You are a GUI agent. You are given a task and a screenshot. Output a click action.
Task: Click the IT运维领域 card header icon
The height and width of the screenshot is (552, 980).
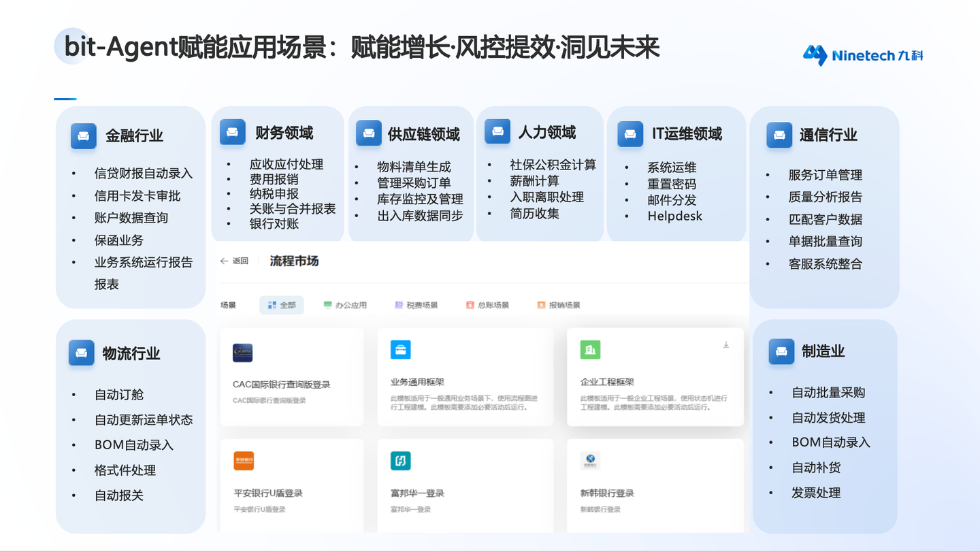coord(630,134)
